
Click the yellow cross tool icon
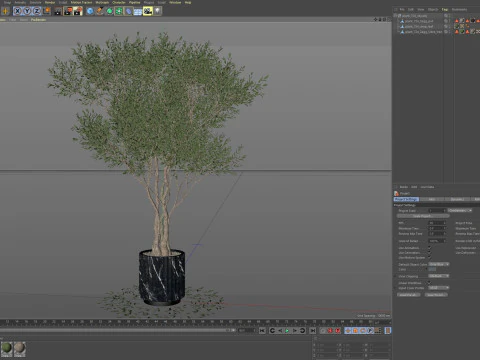[x=5, y=11]
